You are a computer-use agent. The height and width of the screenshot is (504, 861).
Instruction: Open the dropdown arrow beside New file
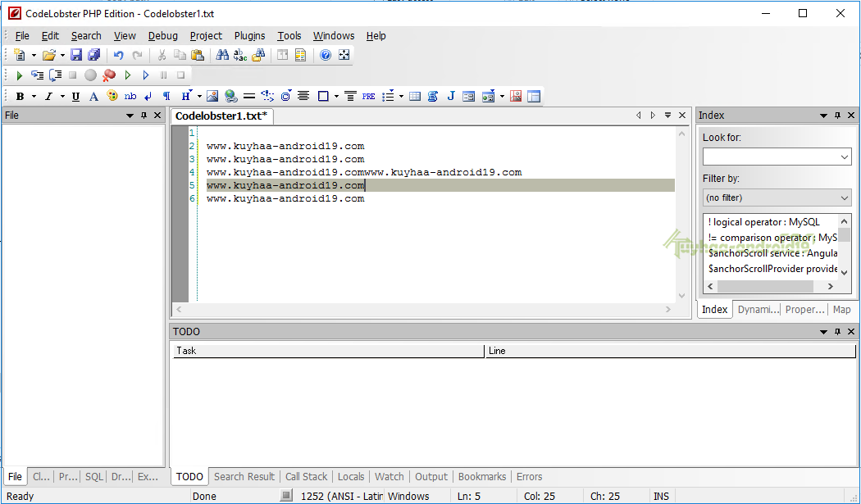click(34, 55)
